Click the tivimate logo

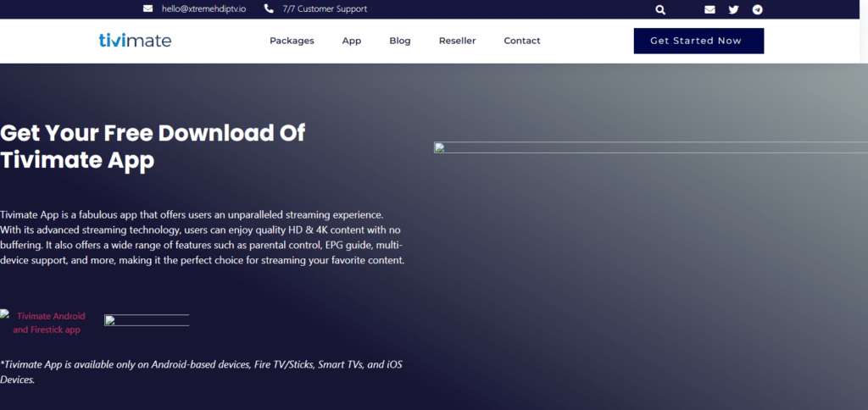135,41
